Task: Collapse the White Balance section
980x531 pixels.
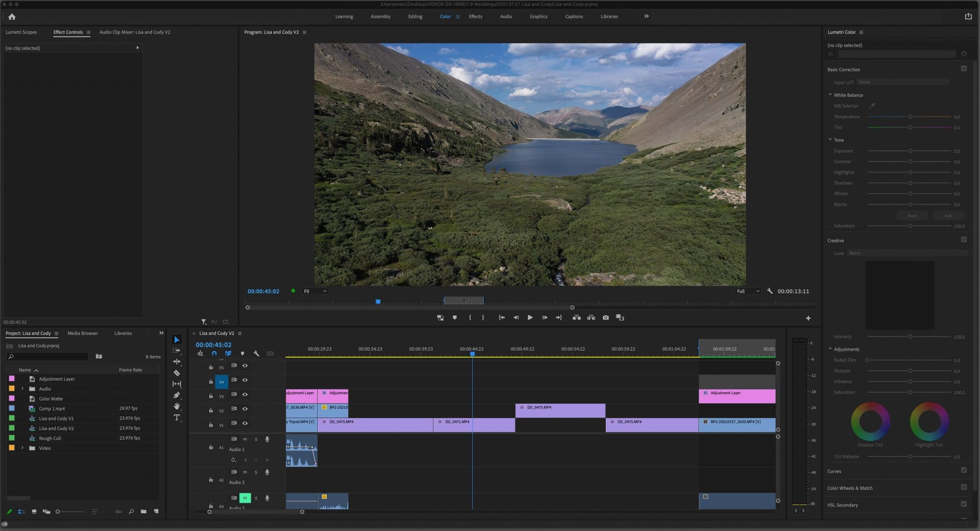Action: 830,95
